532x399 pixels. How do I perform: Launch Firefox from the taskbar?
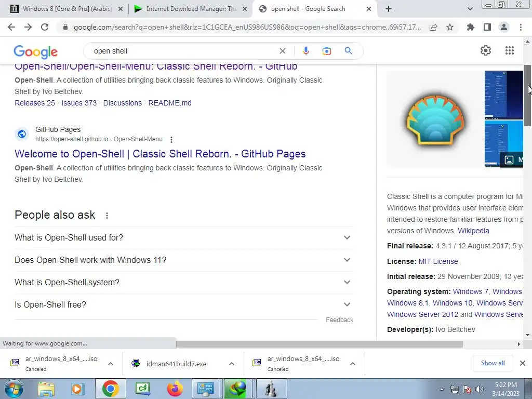tap(175, 389)
